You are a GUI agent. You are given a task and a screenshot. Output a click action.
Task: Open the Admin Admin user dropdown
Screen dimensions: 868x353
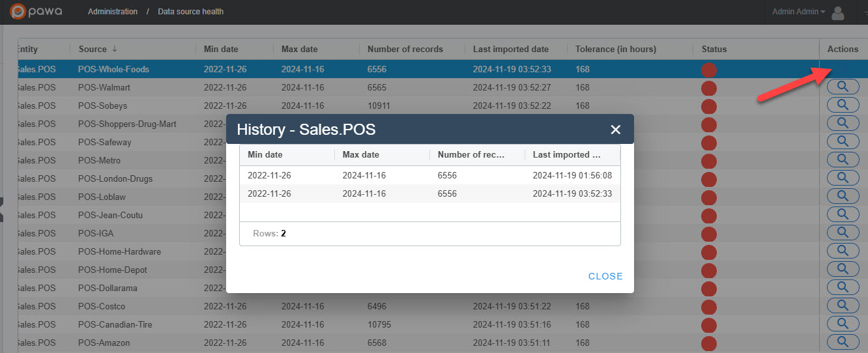click(x=798, y=12)
